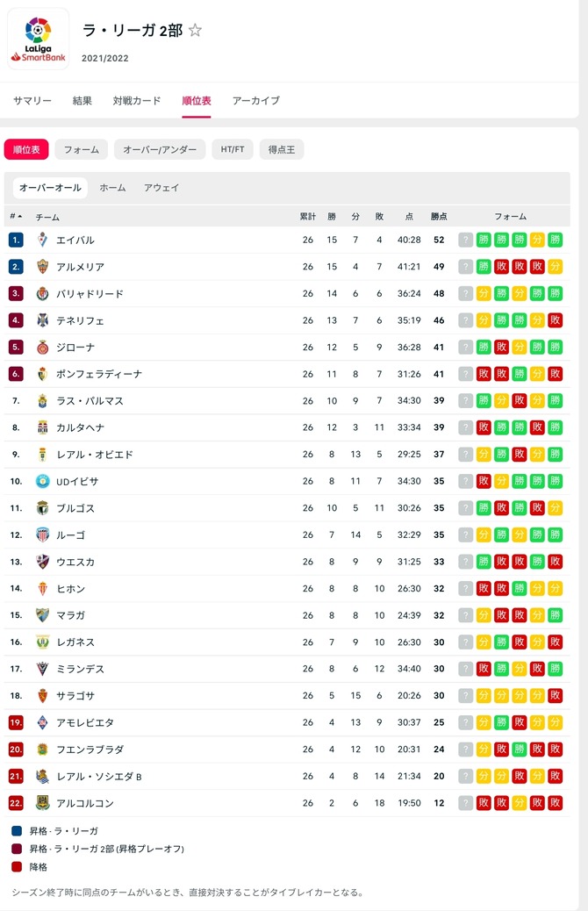The image size is (588, 911).
Task: Switch to the アウェイ standings filter
Action: pyautogui.click(x=161, y=188)
